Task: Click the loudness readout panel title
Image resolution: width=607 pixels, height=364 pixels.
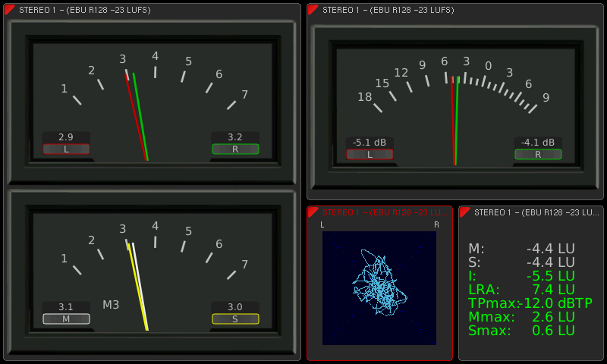Action: [536, 212]
